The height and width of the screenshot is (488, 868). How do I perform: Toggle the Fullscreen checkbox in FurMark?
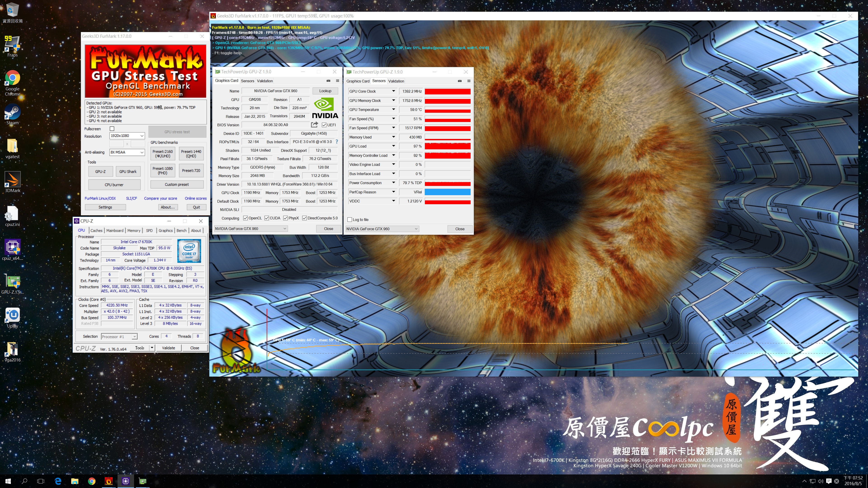pos(112,129)
